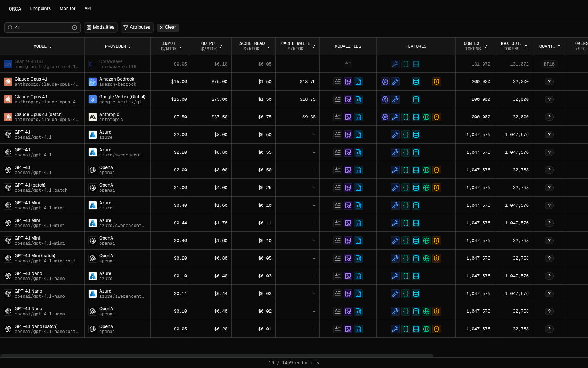Viewport: 588px width, 368px height.
Task: Click image modality icon in GPT-4.1 (batch) row
Action: [x=348, y=188]
